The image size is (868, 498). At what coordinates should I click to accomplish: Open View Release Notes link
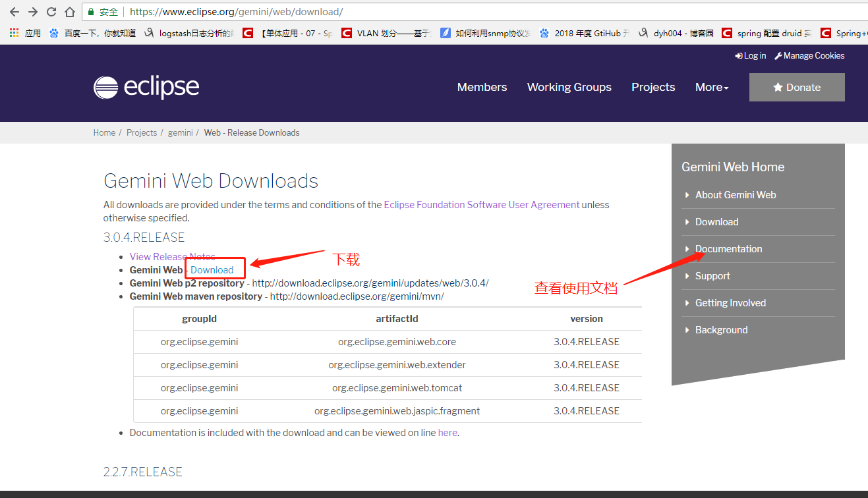(173, 257)
